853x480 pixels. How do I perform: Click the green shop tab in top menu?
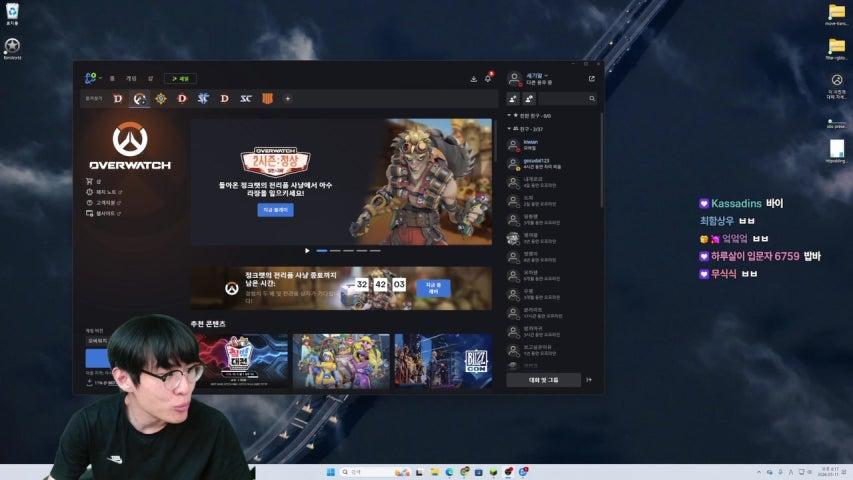(x=181, y=79)
